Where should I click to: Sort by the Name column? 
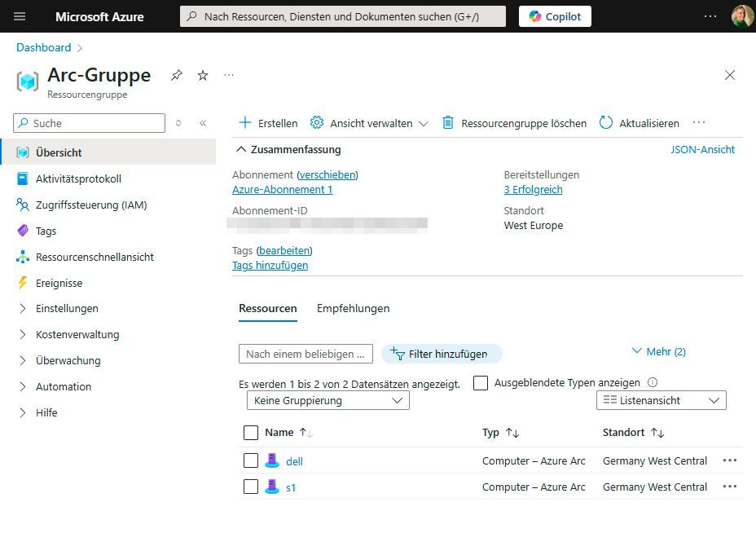click(x=288, y=432)
